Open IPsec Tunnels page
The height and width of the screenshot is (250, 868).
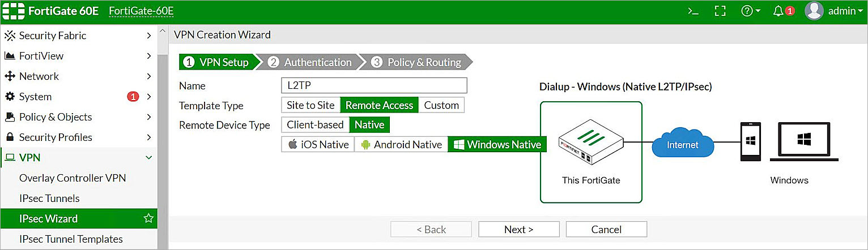point(49,198)
